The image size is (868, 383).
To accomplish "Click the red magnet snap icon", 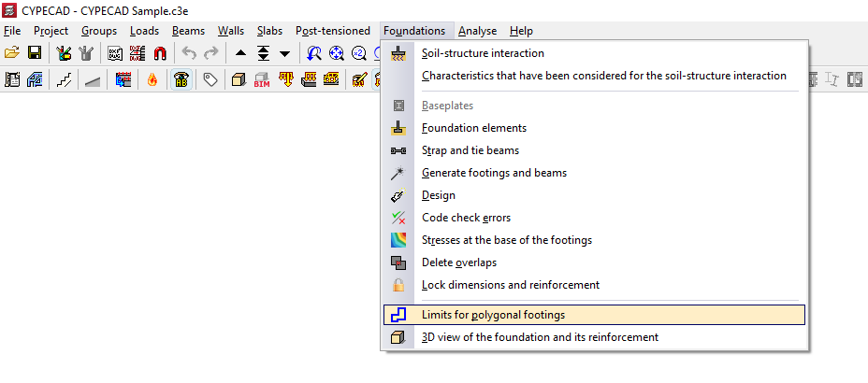I will pyautogui.click(x=160, y=53).
